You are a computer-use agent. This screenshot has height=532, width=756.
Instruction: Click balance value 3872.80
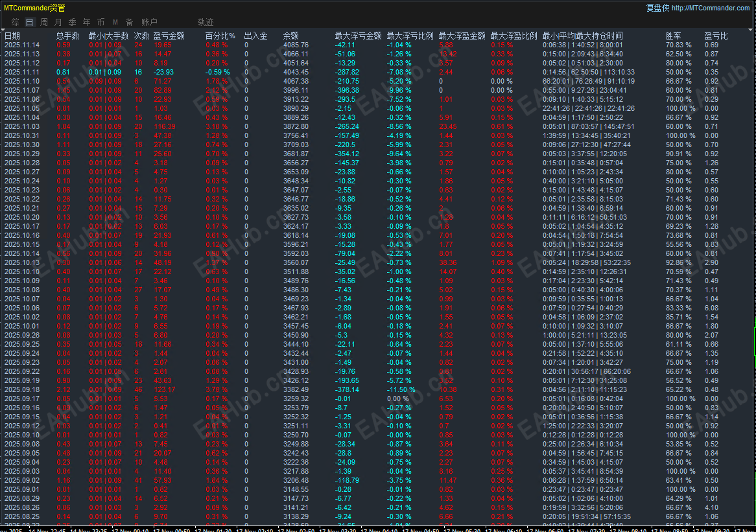(x=296, y=126)
